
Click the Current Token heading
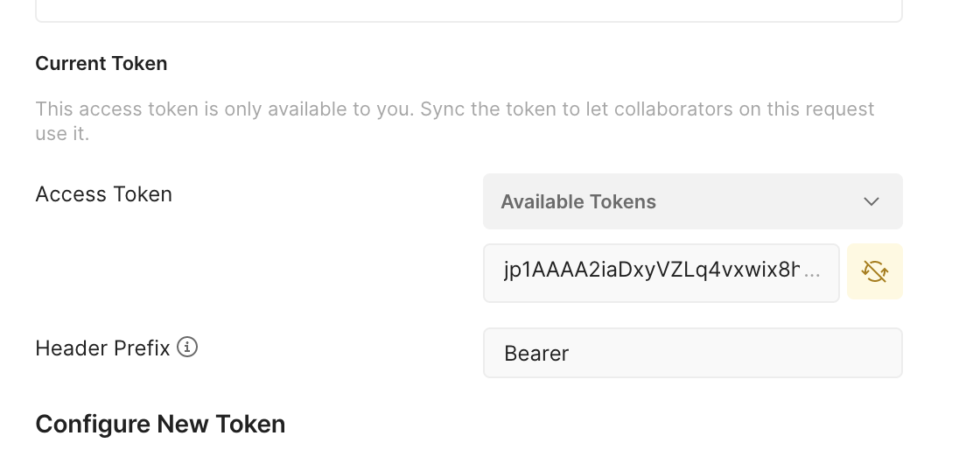click(101, 64)
